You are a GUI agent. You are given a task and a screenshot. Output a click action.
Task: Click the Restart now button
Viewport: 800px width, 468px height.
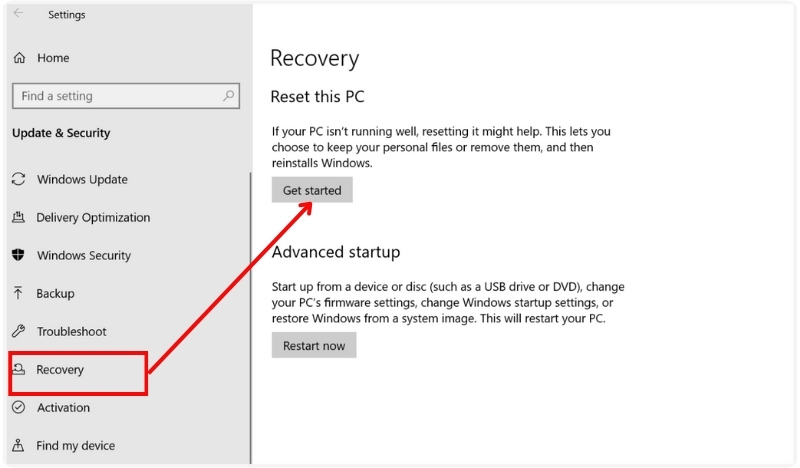click(314, 345)
